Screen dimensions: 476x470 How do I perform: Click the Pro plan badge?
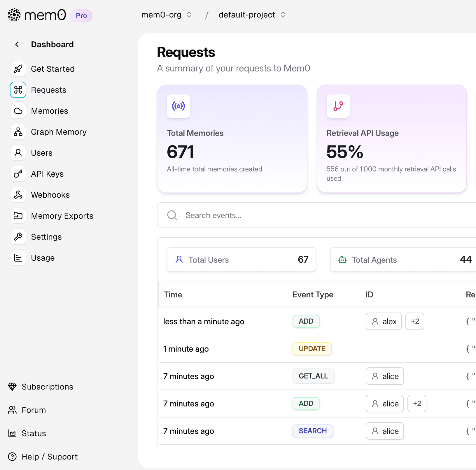click(x=81, y=16)
